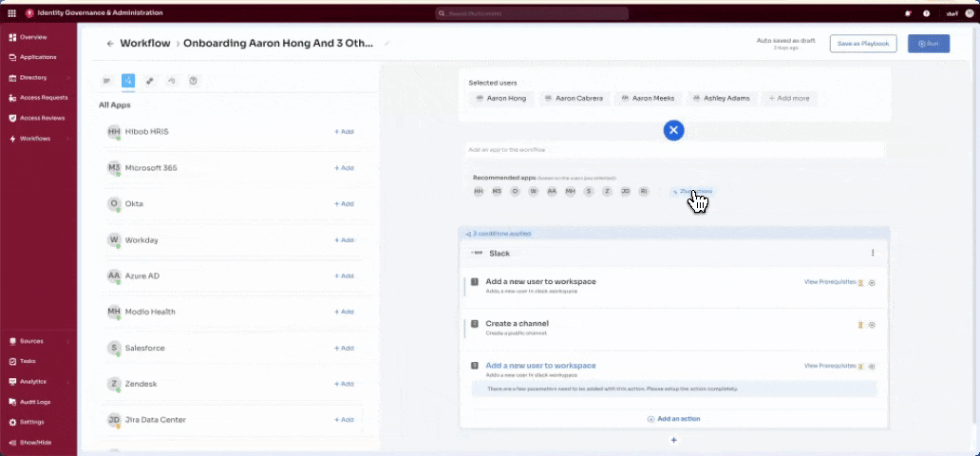The image size is (980, 456).
Task: Click the blue Run button
Action: 929,44
